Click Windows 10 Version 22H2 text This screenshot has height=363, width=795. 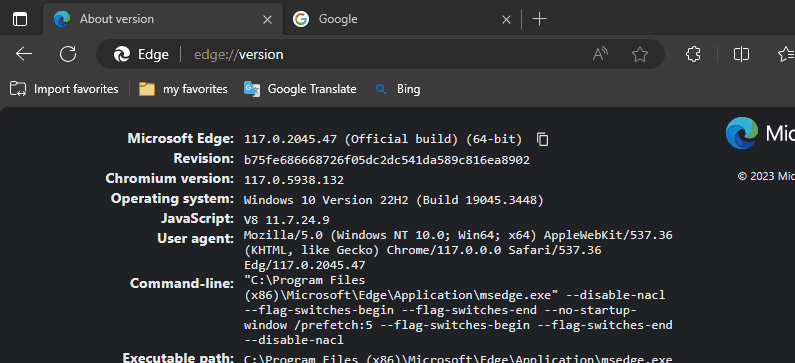(393, 200)
